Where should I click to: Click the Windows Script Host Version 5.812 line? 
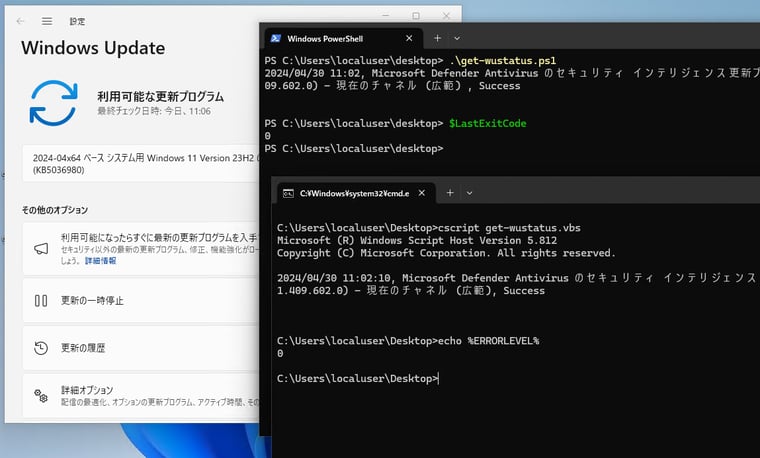click(417, 240)
